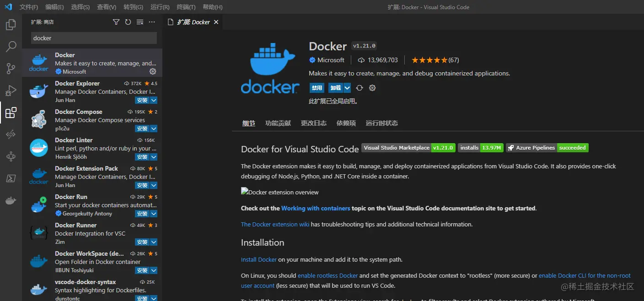This screenshot has height=301, width=644.
Task: Click Docker WorkSpace extension icon
Action: click(x=39, y=261)
